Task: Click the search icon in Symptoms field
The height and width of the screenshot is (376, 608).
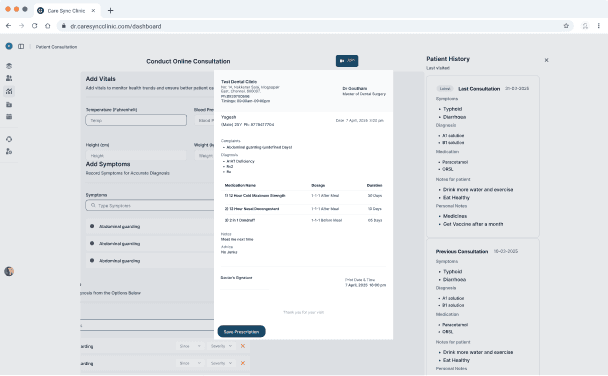Action: pyautogui.click(x=93, y=205)
